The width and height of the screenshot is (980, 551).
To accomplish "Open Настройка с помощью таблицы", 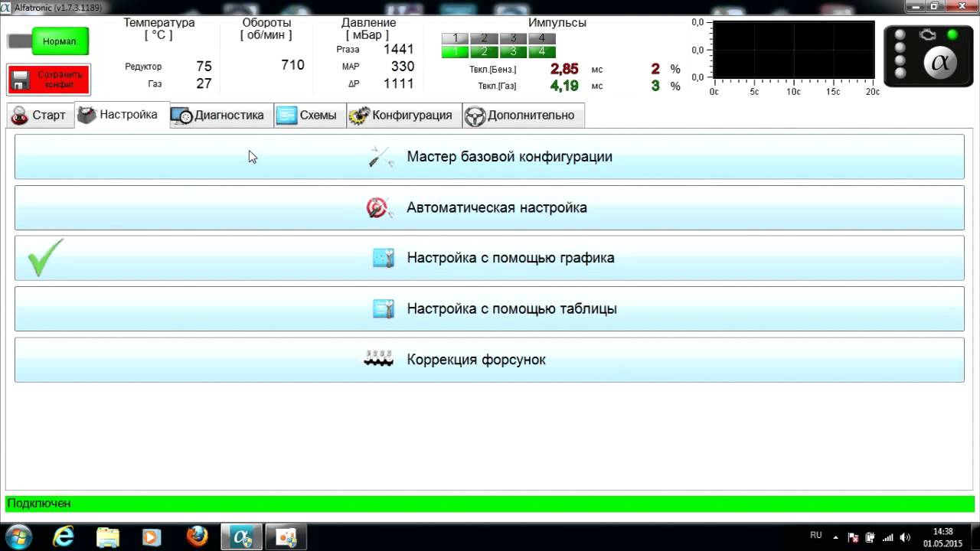I will [489, 309].
